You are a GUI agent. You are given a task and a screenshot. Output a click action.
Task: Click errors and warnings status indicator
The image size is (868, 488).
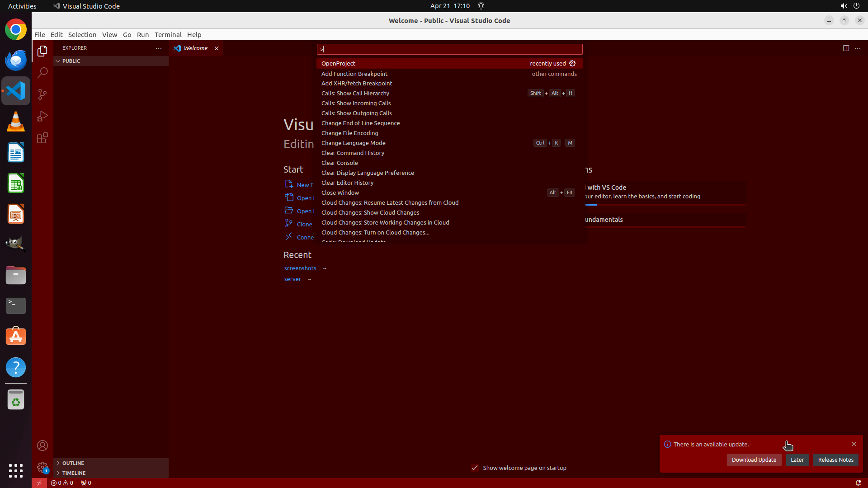[x=62, y=483]
